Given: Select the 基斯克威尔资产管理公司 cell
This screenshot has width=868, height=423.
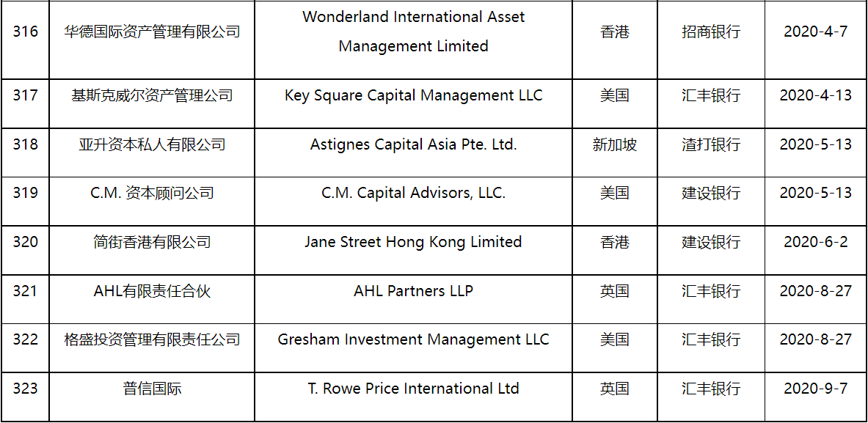Looking at the screenshot, I should point(152,104).
